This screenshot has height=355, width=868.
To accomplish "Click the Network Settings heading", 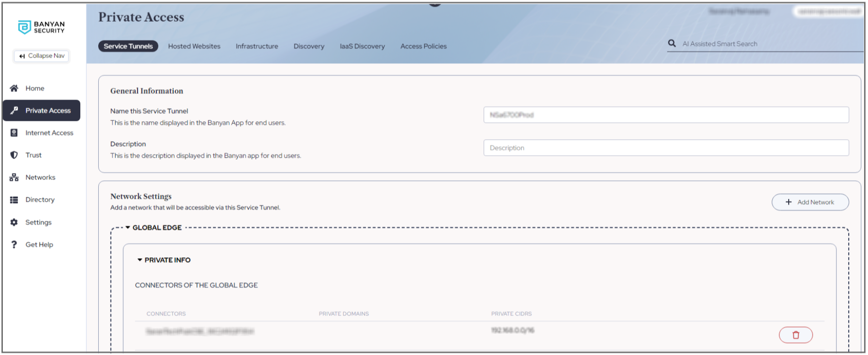I will [141, 196].
